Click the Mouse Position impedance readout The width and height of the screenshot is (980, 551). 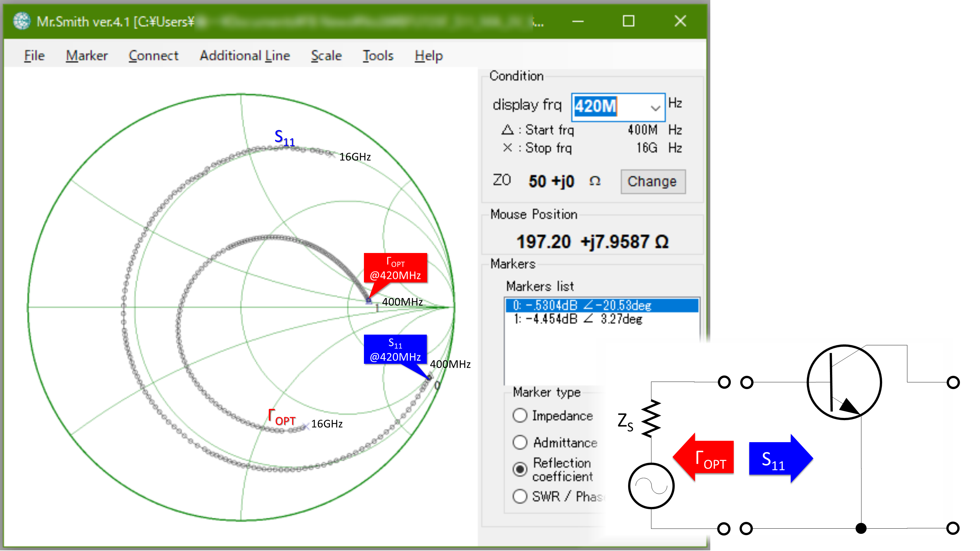pyautogui.click(x=592, y=242)
